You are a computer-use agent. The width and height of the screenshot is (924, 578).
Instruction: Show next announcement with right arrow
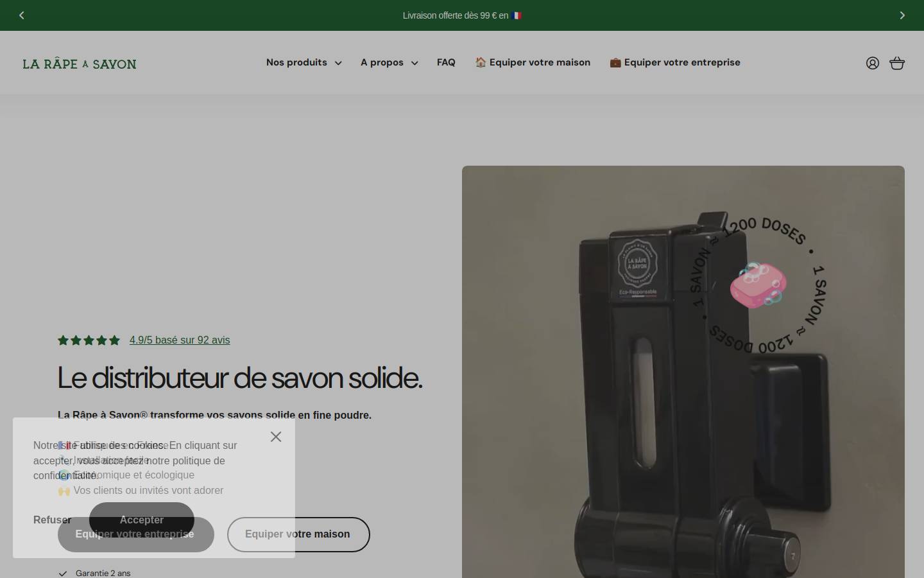click(902, 15)
